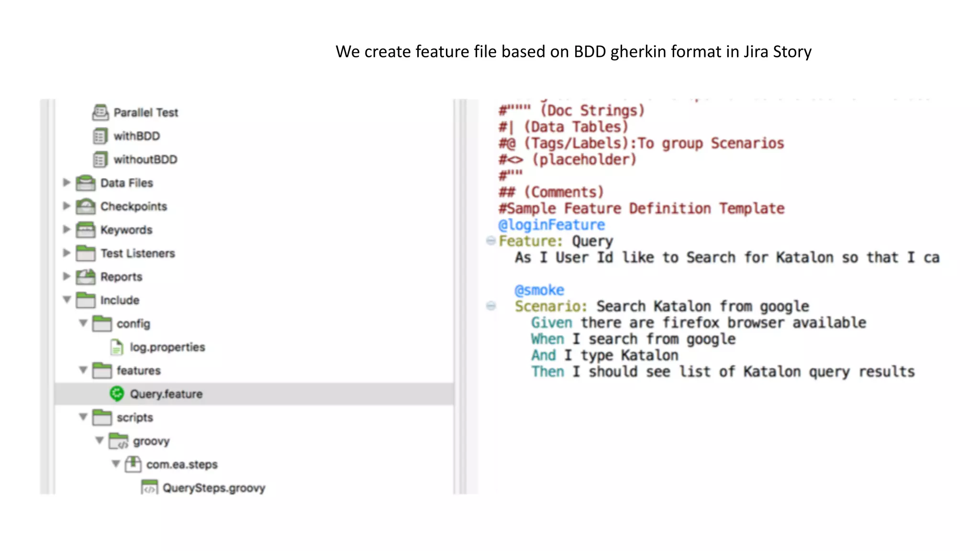Select the features folder label

click(x=139, y=370)
